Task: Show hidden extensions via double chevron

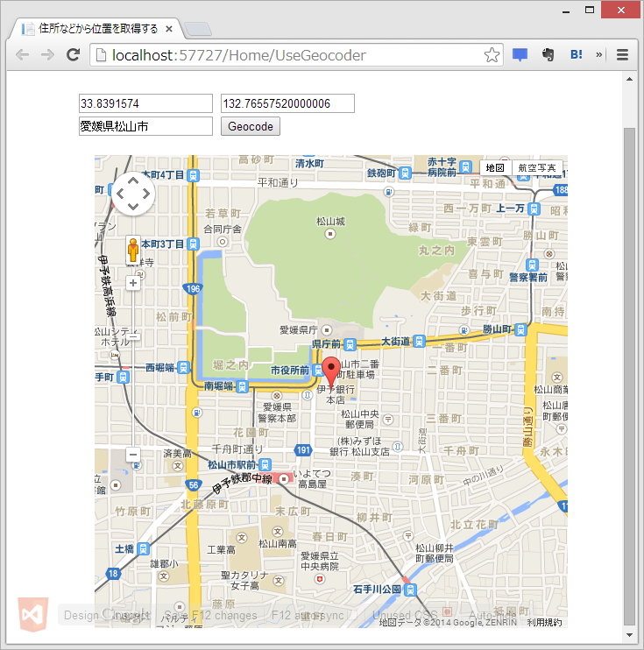Action: point(598,54)
